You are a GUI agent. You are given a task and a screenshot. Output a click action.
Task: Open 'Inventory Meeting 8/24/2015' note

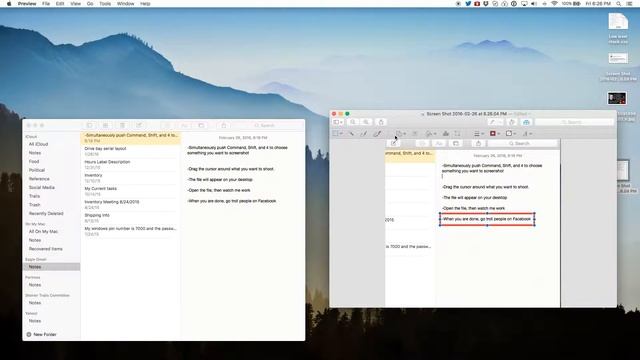click(x=131, y=204)
